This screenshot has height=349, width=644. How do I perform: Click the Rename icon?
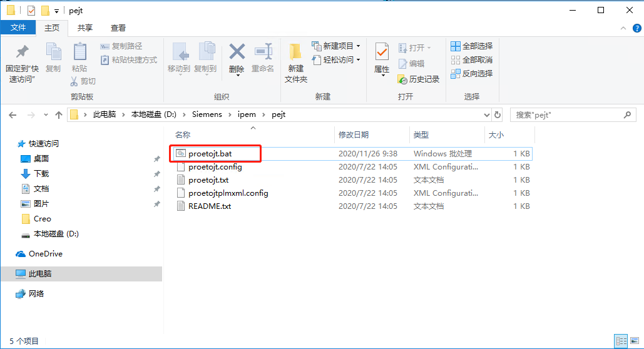tap(263, 52)
